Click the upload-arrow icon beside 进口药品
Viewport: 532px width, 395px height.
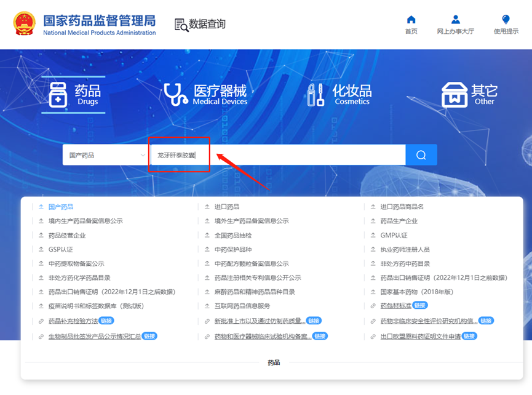(207, 207)
